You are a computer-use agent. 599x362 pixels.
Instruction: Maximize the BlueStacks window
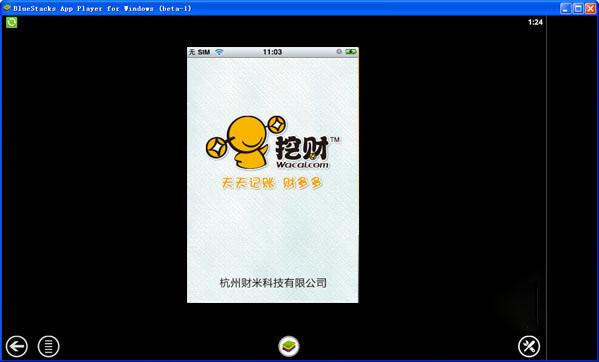578,8
